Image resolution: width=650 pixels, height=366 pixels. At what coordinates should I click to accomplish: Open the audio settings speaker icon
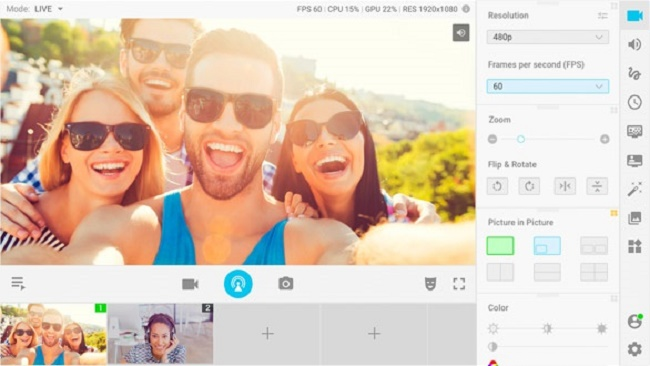tap(635, 44)
